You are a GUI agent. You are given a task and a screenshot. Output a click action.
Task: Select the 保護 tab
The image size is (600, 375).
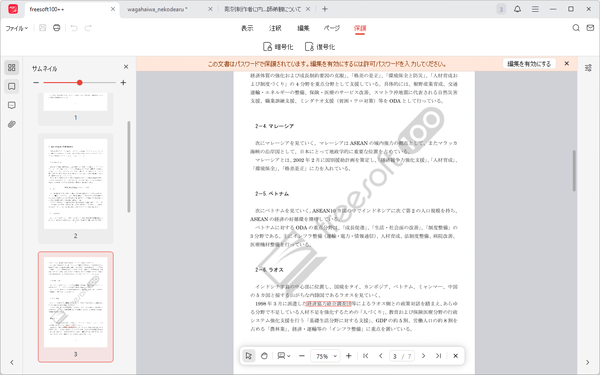point(360,28)
